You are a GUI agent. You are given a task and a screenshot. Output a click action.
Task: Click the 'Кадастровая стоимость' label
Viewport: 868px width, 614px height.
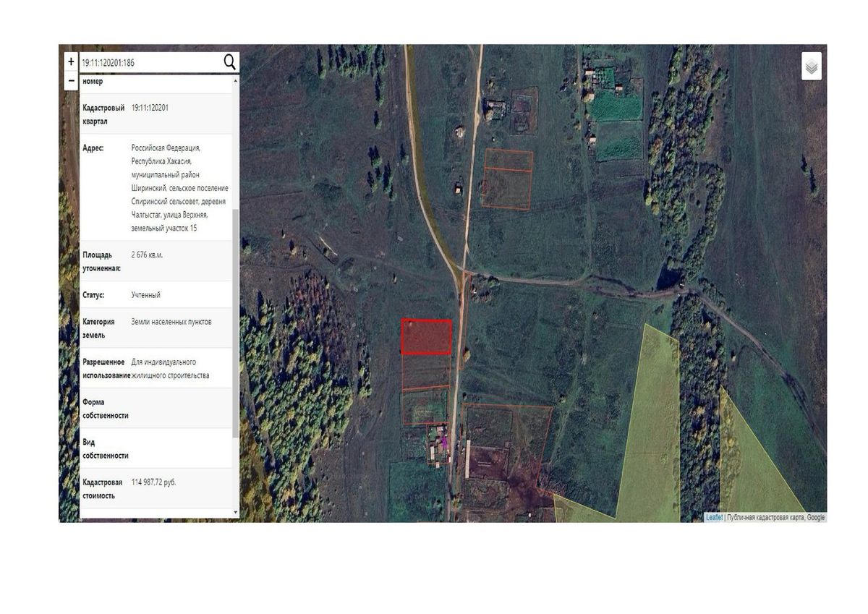coord(103,489)
